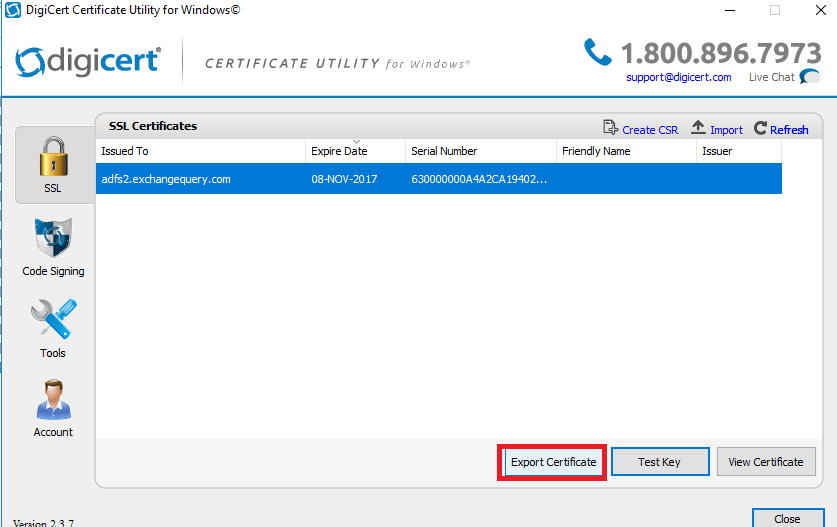Click the Create CSR document icon
Image resolution: width=837 pixels, height=527 pixels.
[610, 128]
